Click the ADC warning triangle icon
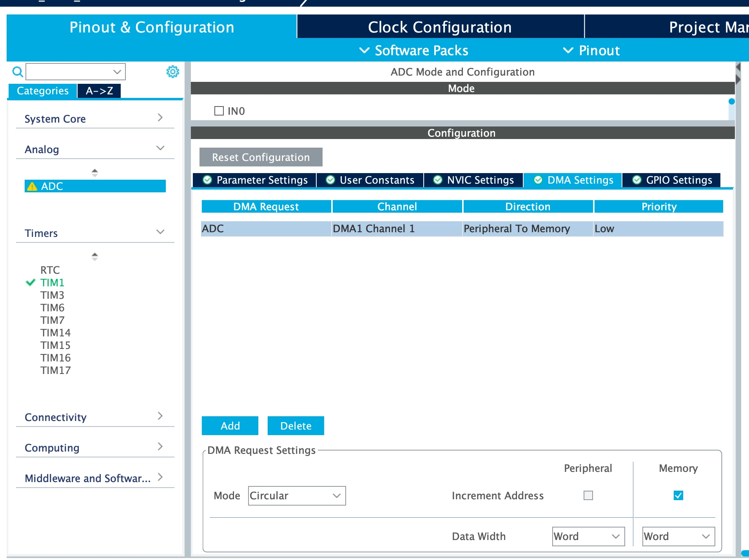The width and height of the screenshot is (749, 560). click(x=32, y=186)
